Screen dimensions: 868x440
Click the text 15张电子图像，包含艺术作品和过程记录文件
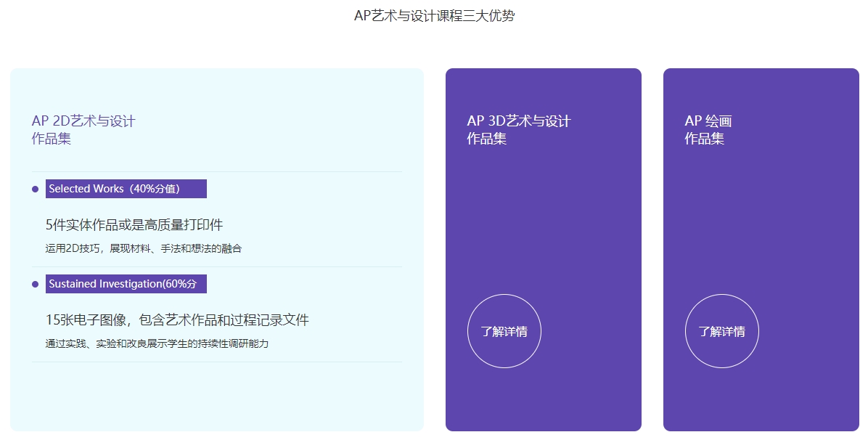pos(177,319)
